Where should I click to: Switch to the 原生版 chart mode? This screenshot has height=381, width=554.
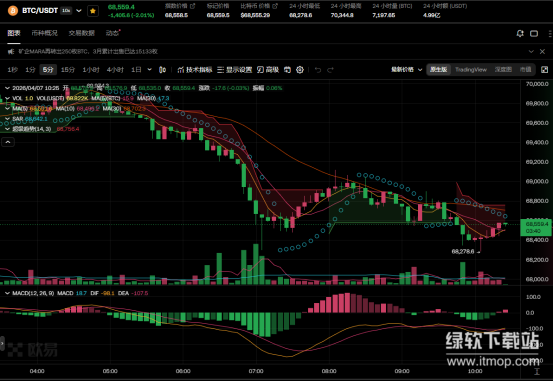coord(438,70)
